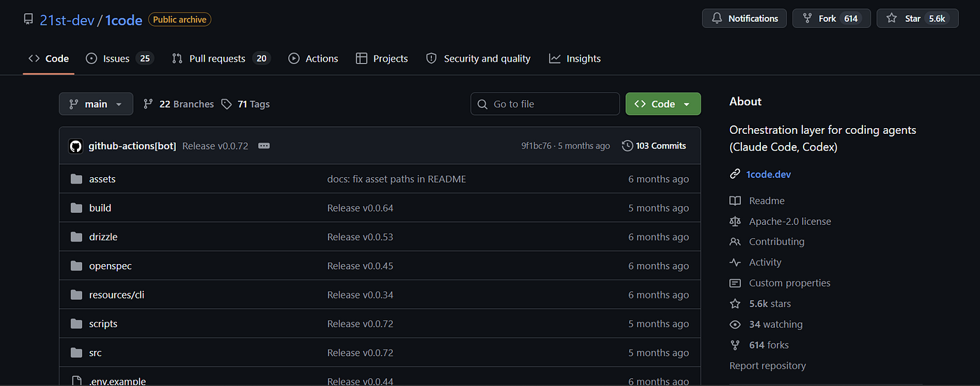Viewport: 980px width, 386px height.
Task: Click the scripts folder icon
Action: click(76, 324)
